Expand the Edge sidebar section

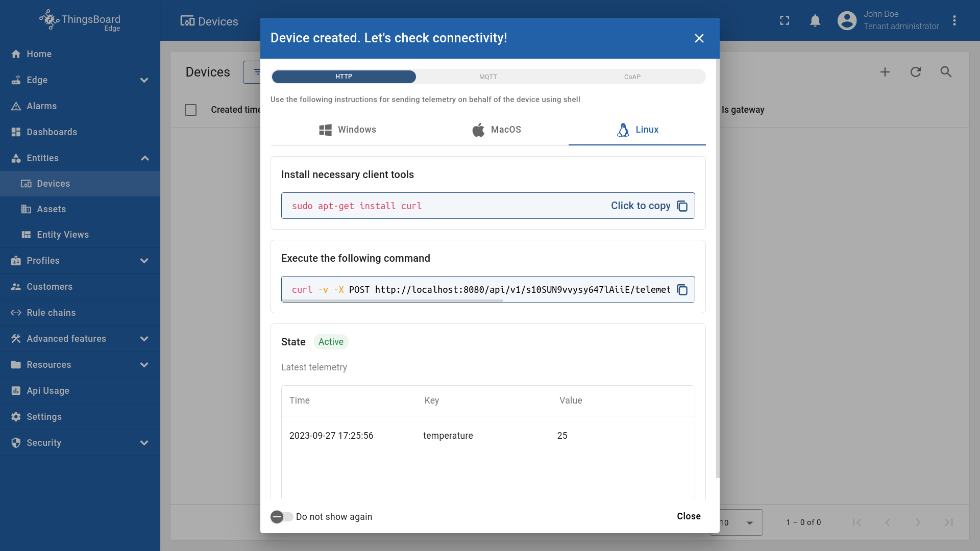pyautogui.click(x=144, y=80)
